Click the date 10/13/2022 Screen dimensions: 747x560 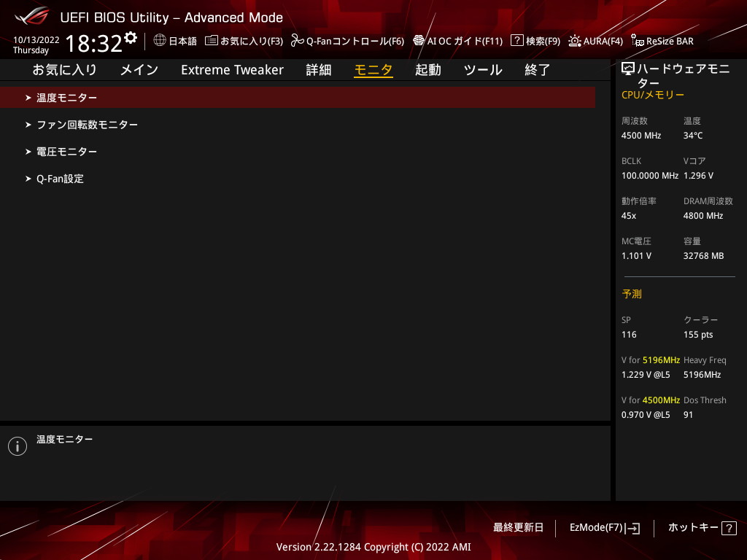(x=36, y=40)
